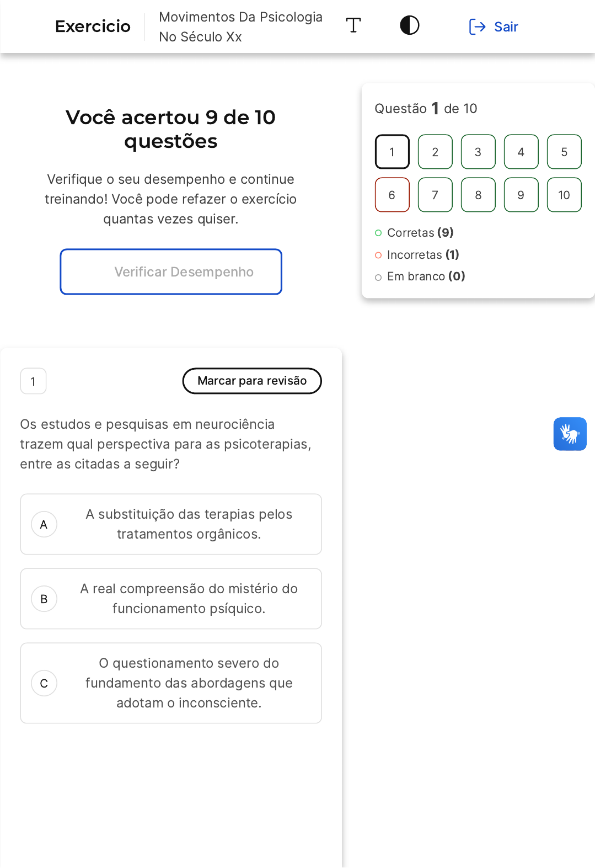The image size is (595, 868).
Task: Select answer option A radio circle
Action: 44,524
